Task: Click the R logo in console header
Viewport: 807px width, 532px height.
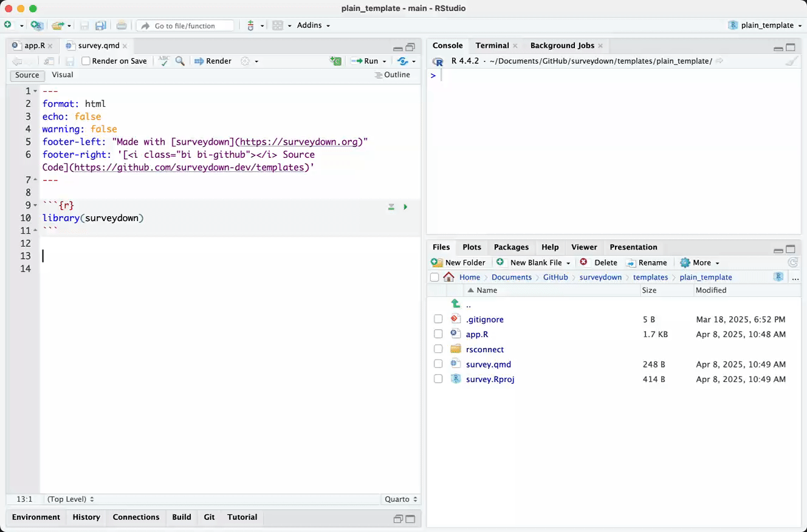Action: (x=438, y=61)
